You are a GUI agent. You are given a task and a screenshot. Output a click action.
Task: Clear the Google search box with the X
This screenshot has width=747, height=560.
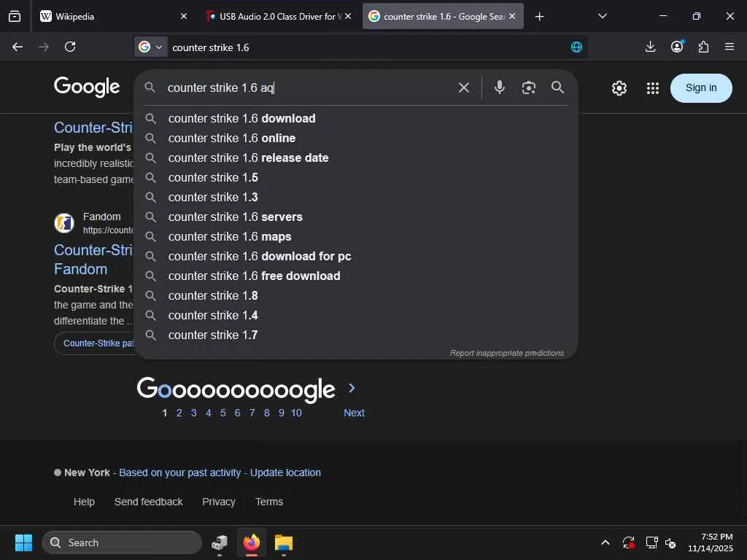463,87
